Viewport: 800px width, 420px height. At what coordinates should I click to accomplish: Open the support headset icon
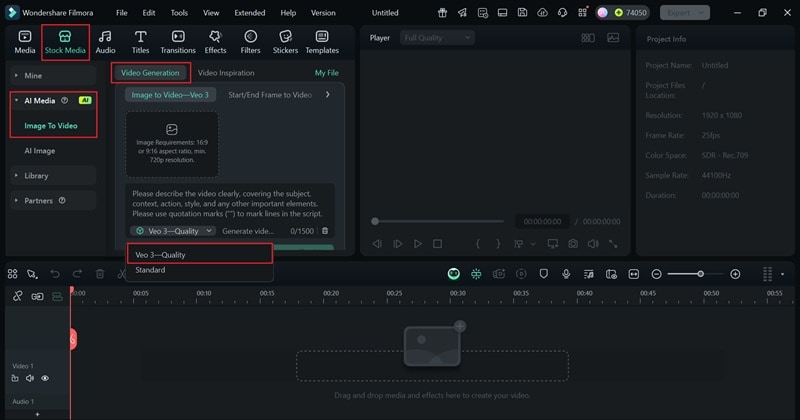coord(562,13)
